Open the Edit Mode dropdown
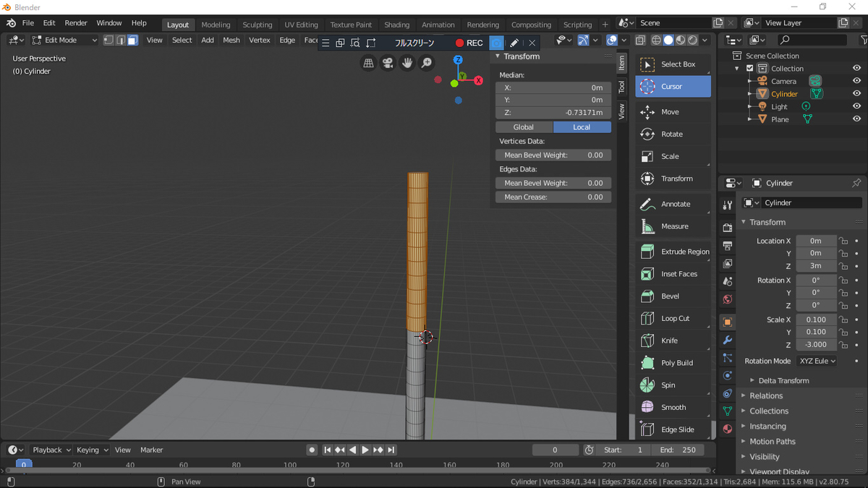Image resolution: width=868 pixels, height=488 pixels. click(64, 40)
